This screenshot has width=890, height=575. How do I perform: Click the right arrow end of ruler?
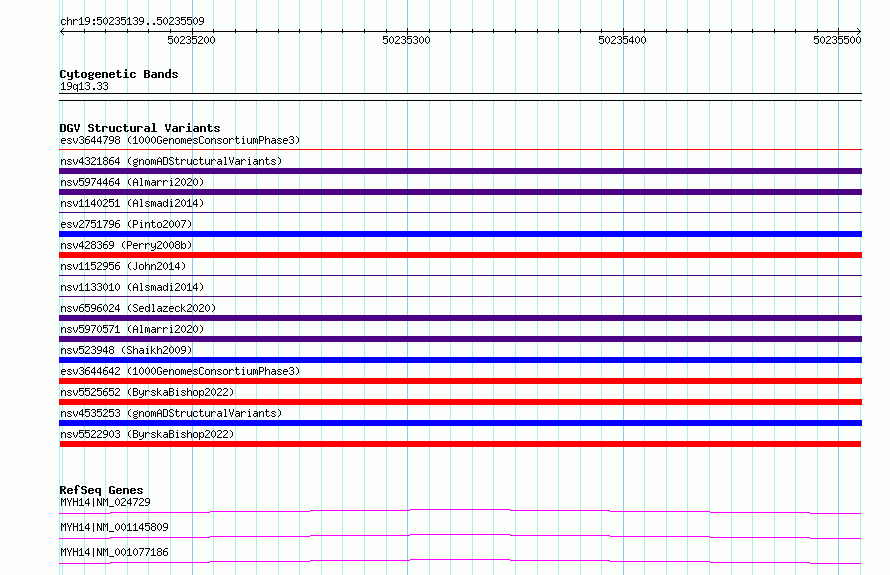click(x=859, y=32)
